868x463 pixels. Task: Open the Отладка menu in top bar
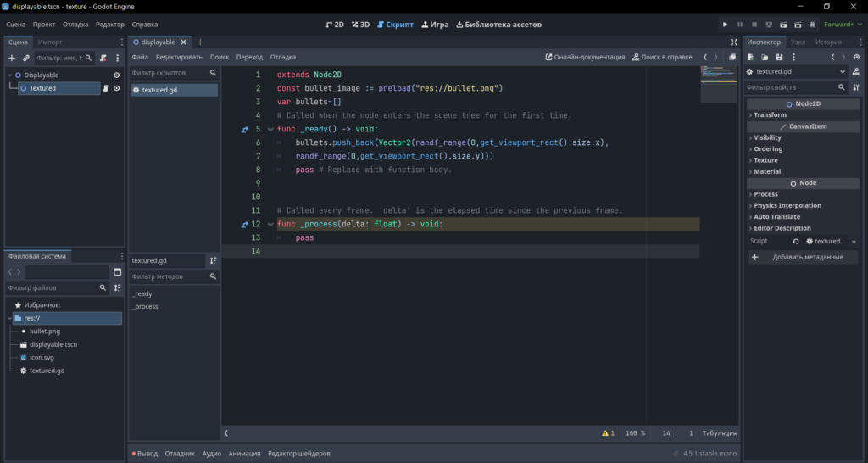click(75, 25)
